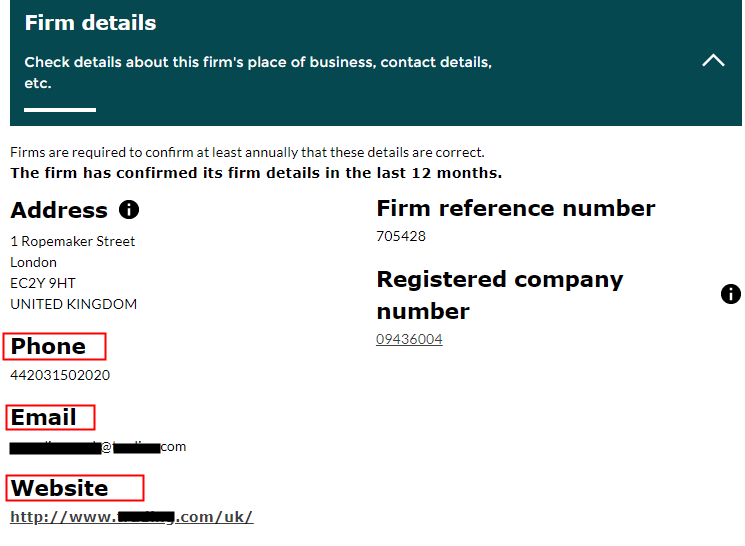This screenshot has width=745, height=546.
Task: Click the bold firm confirmation statement
Action: pyautogui.click(x=256, y=173)
